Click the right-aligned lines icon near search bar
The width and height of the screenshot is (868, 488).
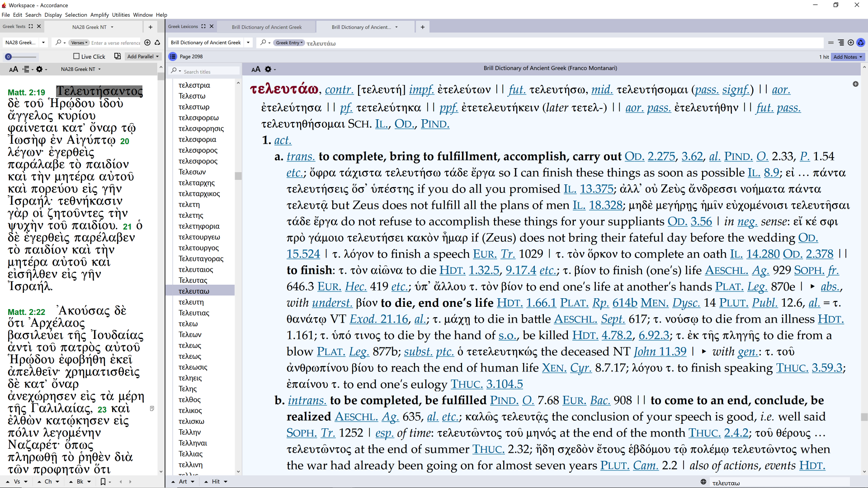click(x=841, y=42)
